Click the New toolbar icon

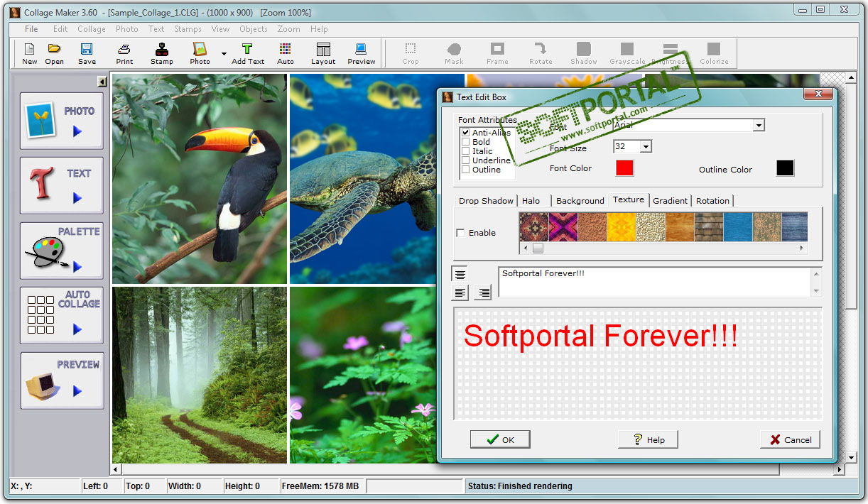pos(29,53)
